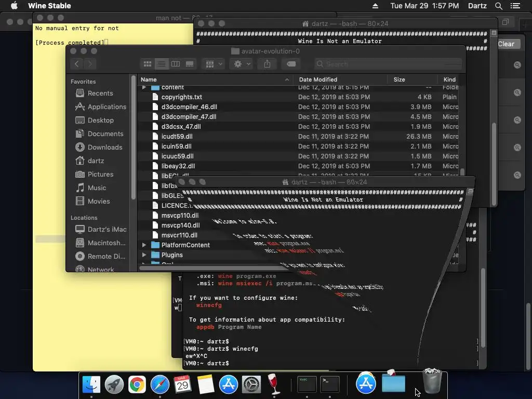Viewport: 532px width, 399px height.
Task: Switch Finder to icon view
Action: pyautogui.click(x=147, y=64)
